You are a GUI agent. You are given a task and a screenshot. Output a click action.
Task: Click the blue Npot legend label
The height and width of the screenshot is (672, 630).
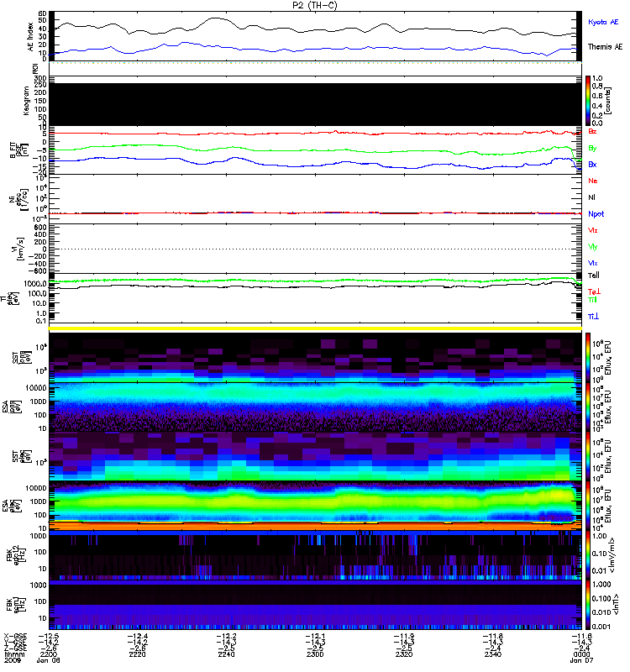[x=596, y=214]
